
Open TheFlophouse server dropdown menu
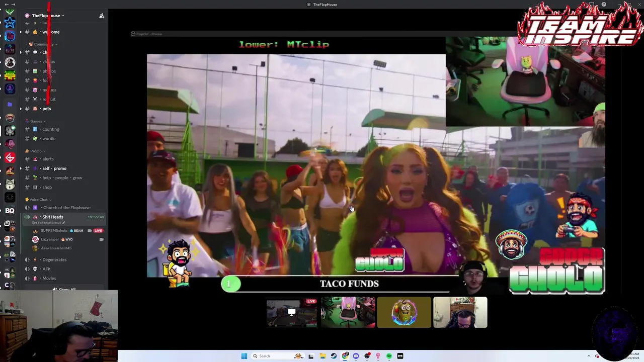pyautogui.click(x=48, y=16)
